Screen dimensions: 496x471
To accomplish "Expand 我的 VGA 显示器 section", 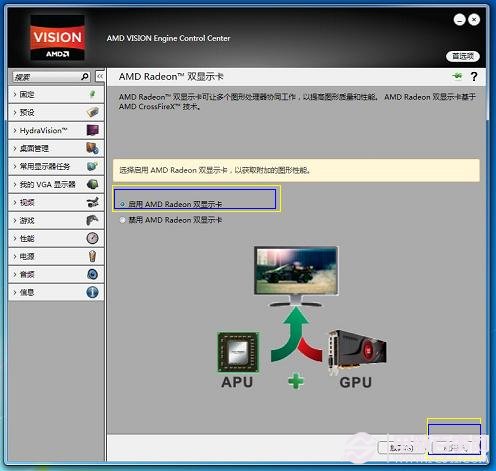I will coord(56,184).
